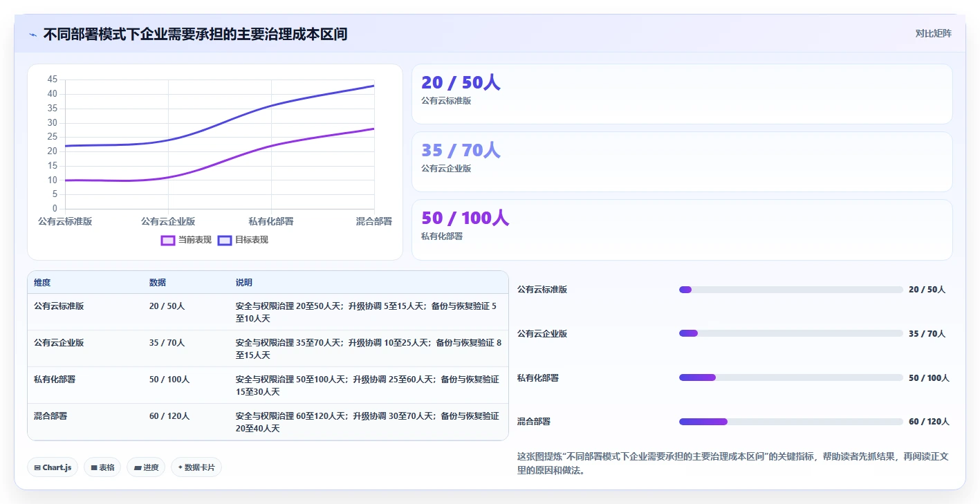Image resolution: width=980 pixels, height=504 pixels.
Task: Click the header icon before the title
Action: [33, 34]
